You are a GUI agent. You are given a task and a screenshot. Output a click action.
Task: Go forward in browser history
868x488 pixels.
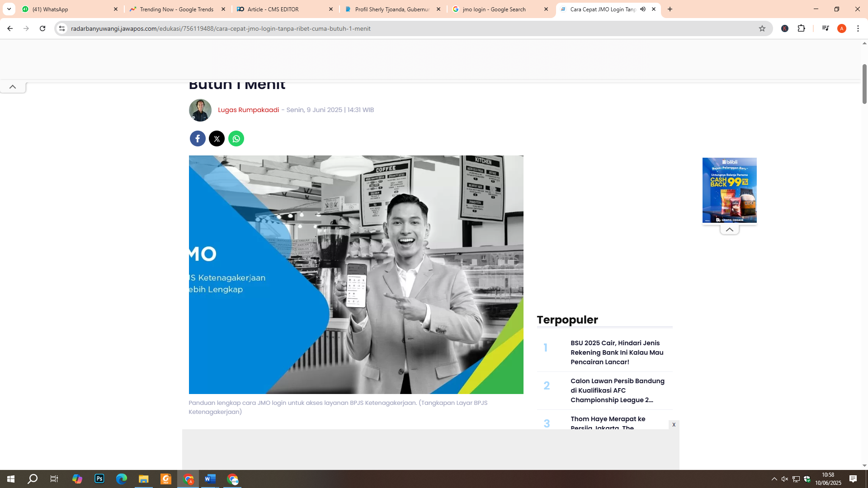pos(26,28)
